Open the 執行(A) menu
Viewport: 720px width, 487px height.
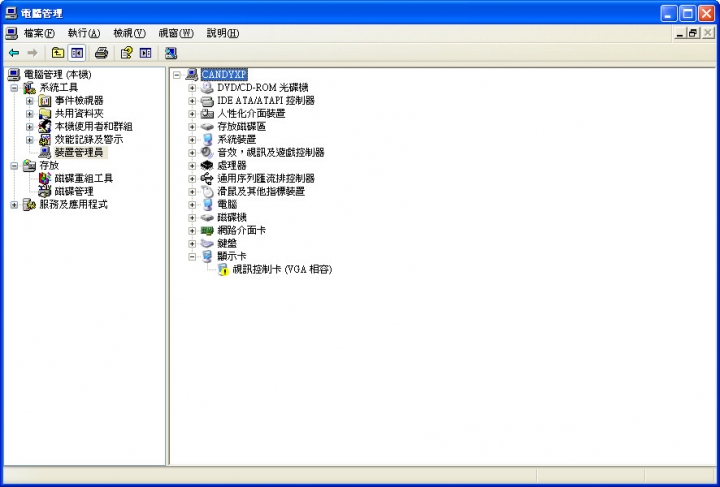coord(84,33)
